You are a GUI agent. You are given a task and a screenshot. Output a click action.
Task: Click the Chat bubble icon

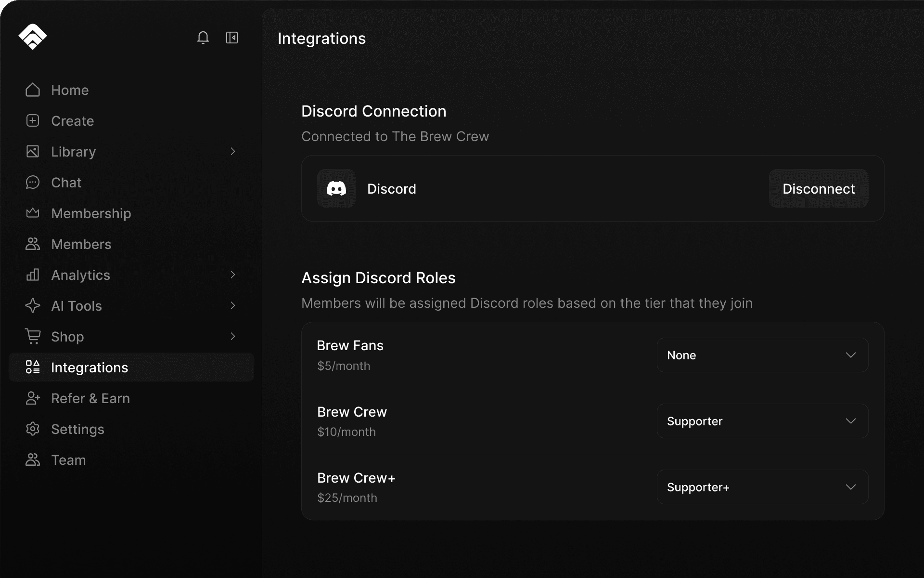33,183
